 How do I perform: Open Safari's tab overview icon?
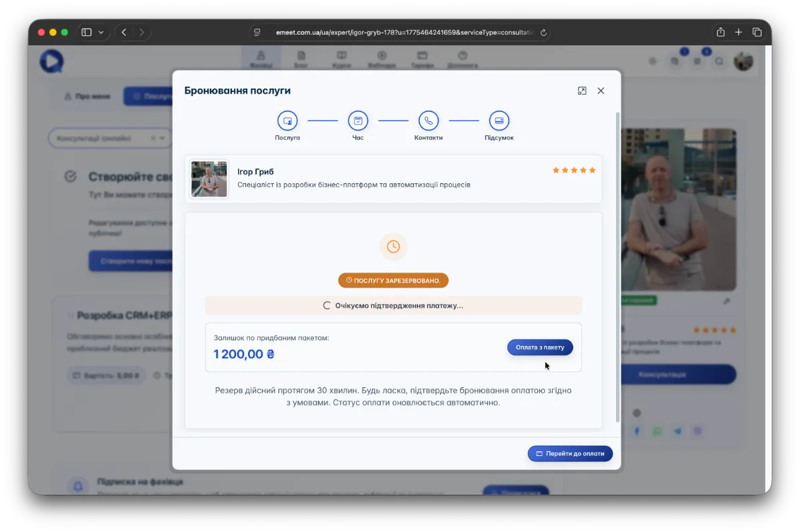coord(757,32)
